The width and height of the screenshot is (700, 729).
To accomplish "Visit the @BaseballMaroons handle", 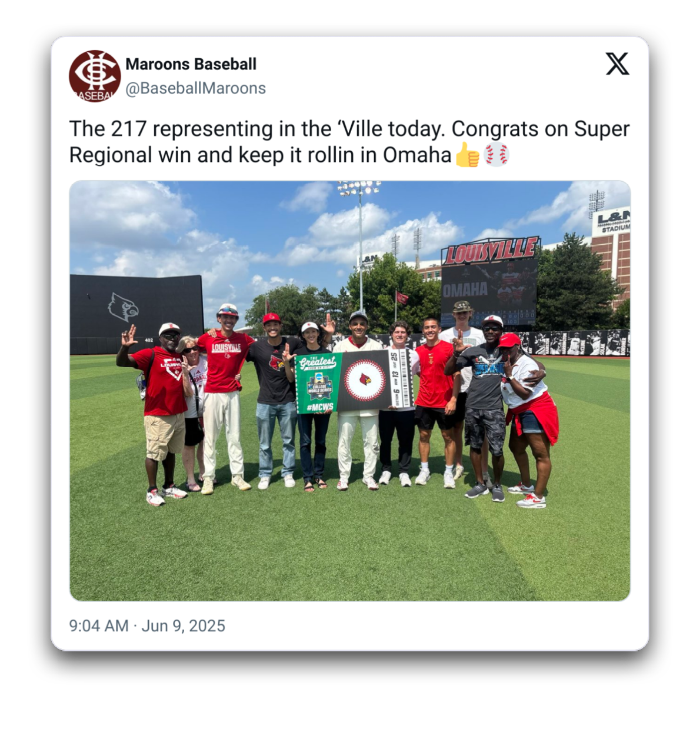I will 196,88.
